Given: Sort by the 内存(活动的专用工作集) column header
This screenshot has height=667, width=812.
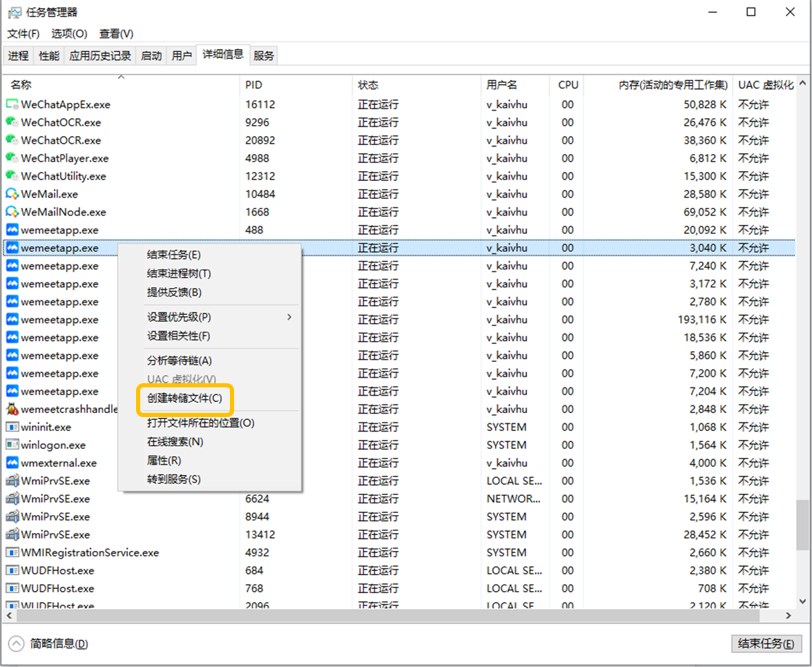Looking at the screenshot, I should (658, 85).
